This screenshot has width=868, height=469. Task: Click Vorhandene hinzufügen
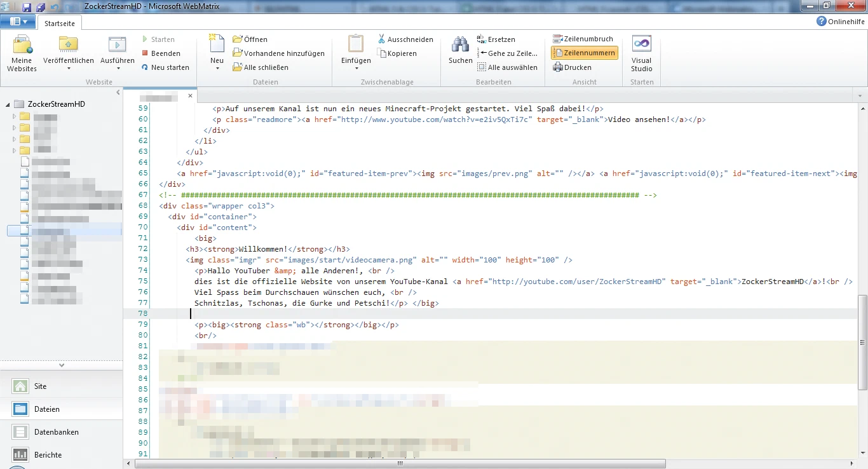(279, 53)
